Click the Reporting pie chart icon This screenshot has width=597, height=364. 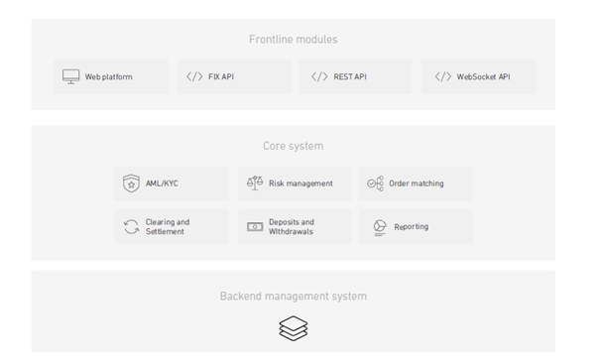point(380,228)
